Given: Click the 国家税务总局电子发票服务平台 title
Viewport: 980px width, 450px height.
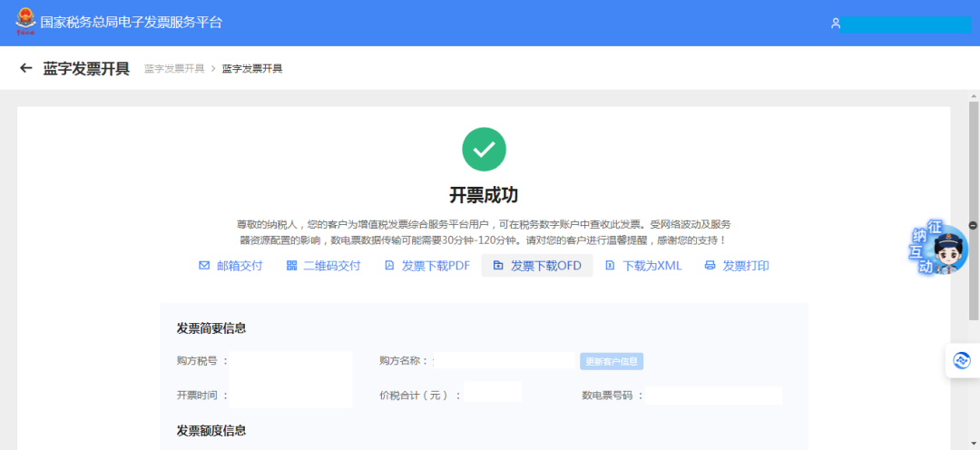Looking at the screenshot, I should pos(132,23).
